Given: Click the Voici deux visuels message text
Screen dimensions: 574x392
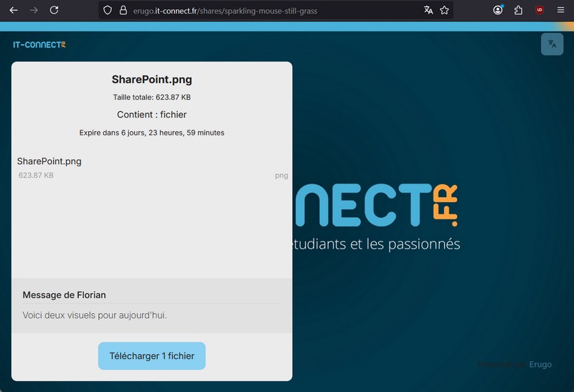Looking at the screenshot, I should [95, 315].
